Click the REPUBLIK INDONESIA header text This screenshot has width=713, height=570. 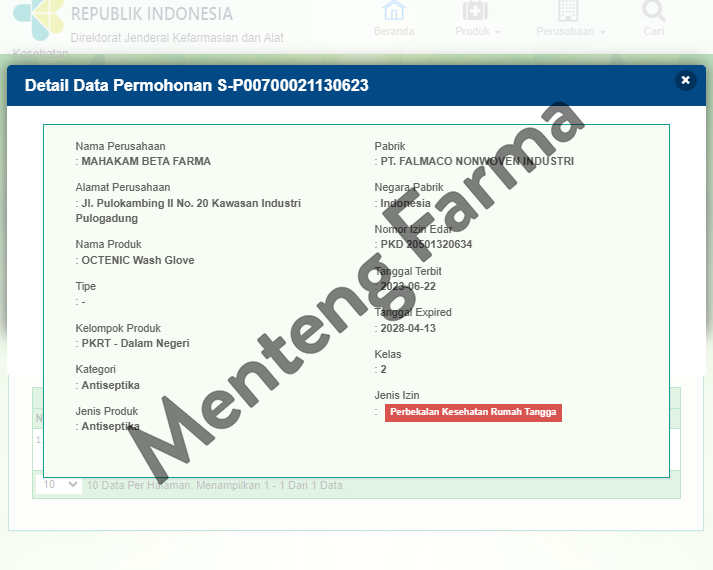pos(151,14)
